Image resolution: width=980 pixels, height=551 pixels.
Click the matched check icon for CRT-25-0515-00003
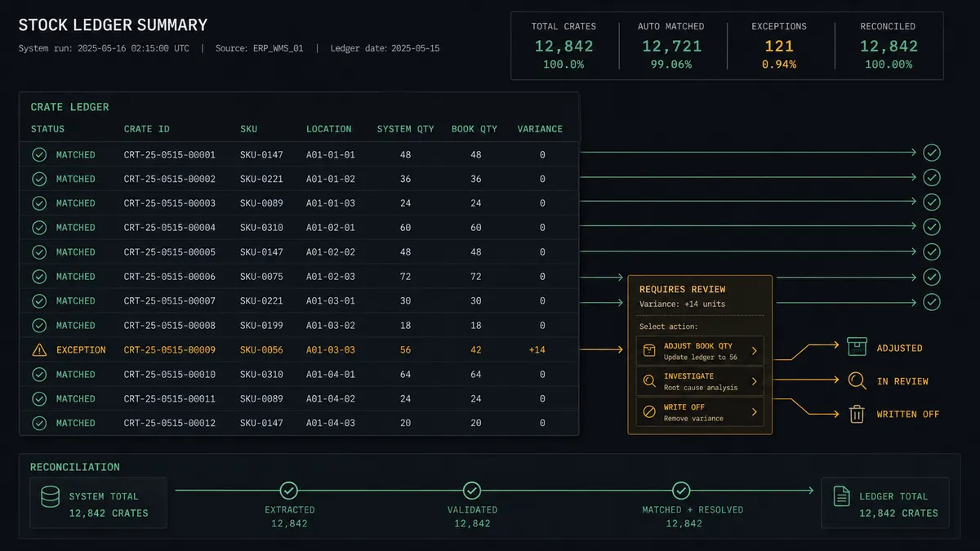[x=39, y=203]
